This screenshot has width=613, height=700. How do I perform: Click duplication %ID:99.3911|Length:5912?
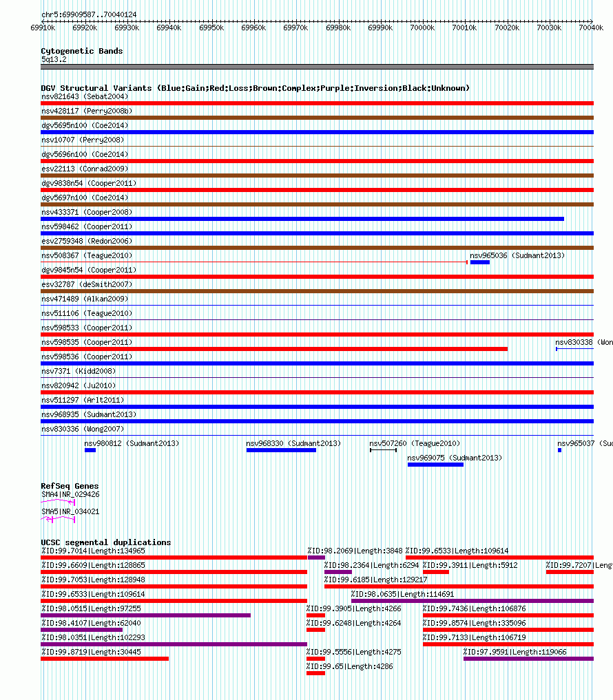click(436, 572)
